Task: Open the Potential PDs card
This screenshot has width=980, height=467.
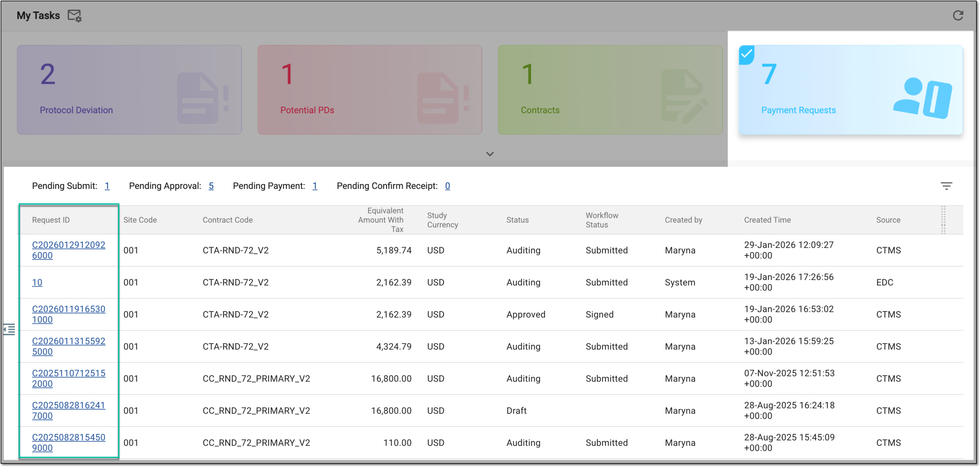Action: (370, 90)
